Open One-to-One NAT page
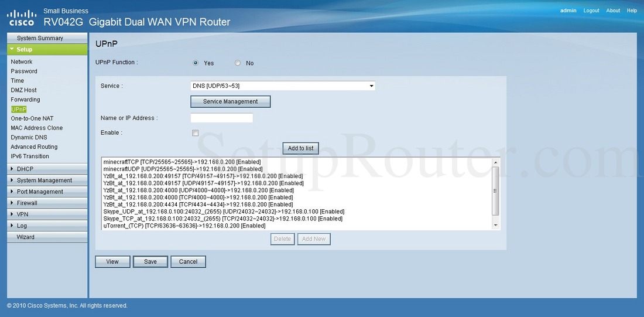The width and height of the screenshot is (644, 317). tap(32, 118)
